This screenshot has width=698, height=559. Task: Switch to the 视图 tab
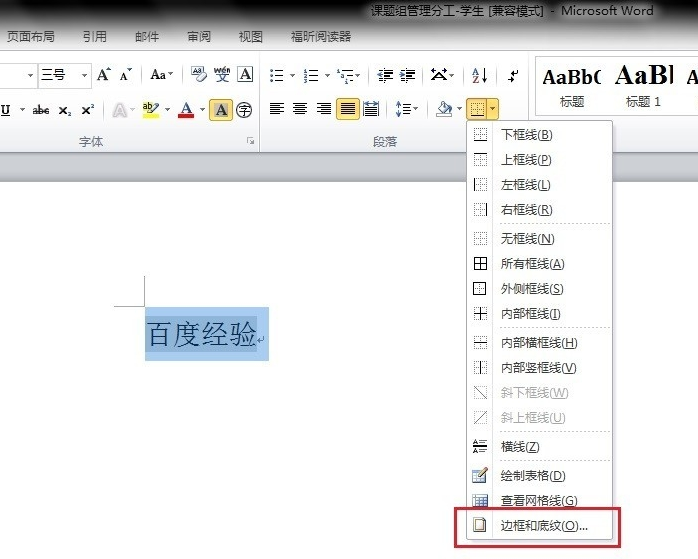251,36
